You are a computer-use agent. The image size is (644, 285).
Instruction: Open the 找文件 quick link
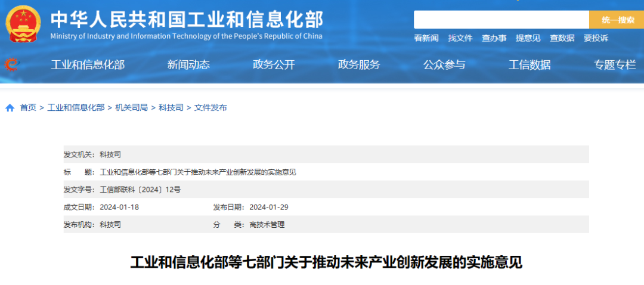(460, 38)
